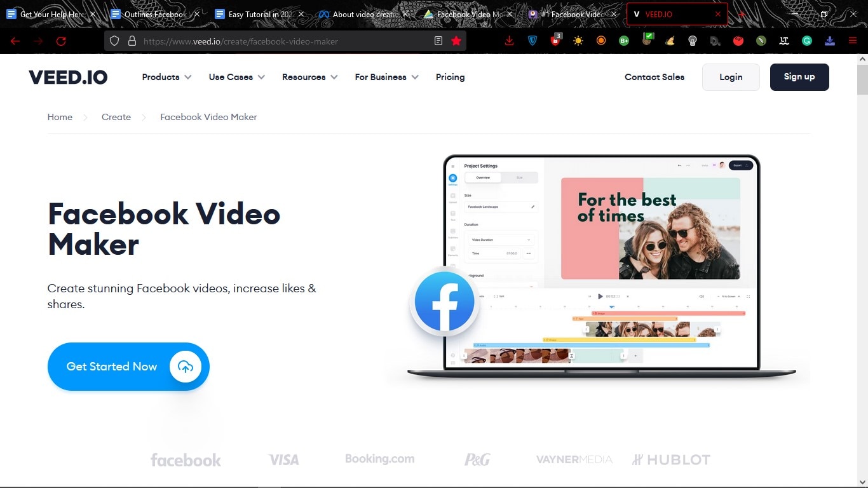
Task: Click the red tomato extension icon
Action: (x=738, y=41)
